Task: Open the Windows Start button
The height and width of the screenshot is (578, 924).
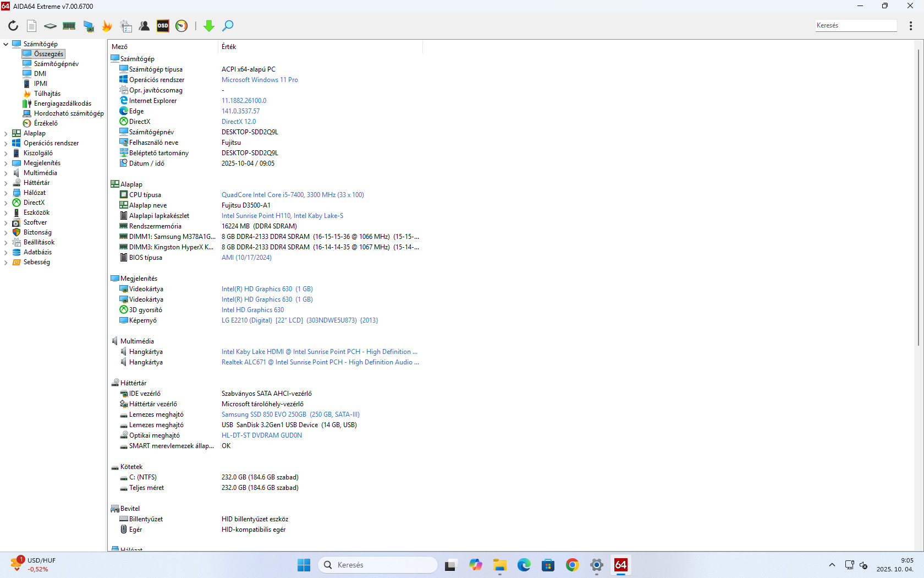Action: (304, 565)
